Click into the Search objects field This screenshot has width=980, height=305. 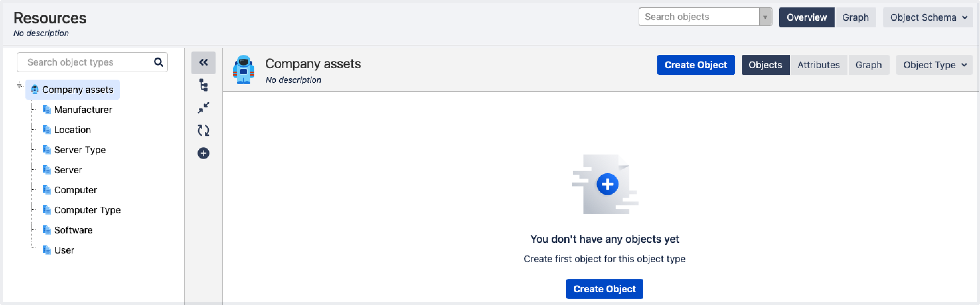700,17
